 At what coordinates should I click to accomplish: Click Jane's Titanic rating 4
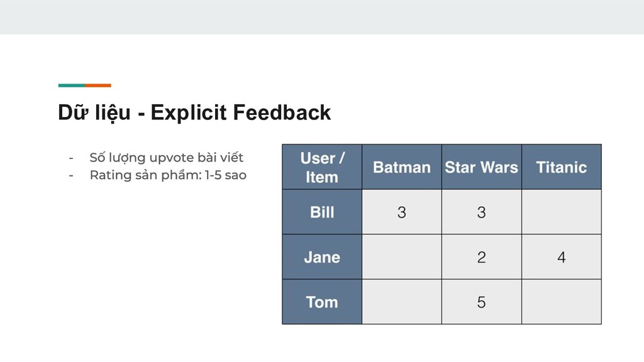[x=562, y=257]
